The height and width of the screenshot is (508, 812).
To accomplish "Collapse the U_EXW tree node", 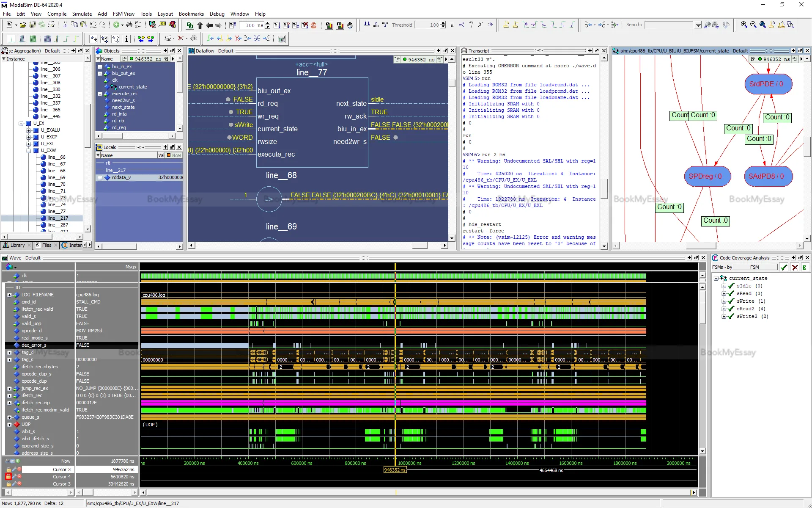I will (28, 150).
